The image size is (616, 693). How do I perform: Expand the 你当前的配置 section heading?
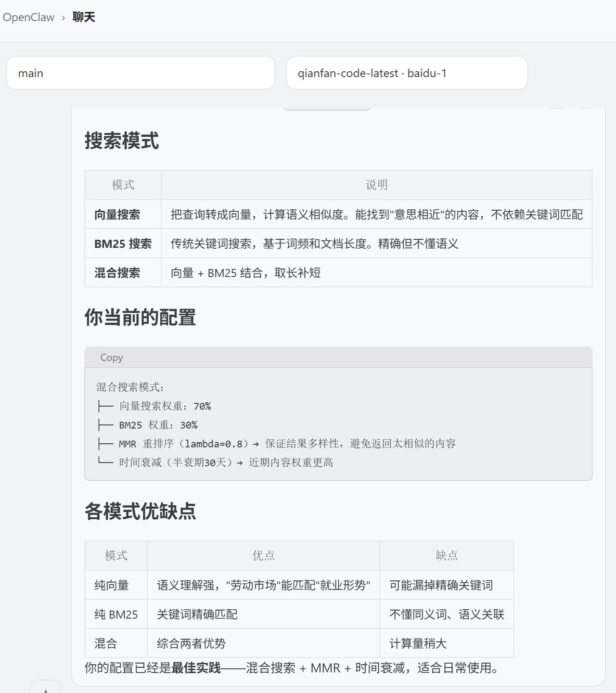(x=140, y=318)
